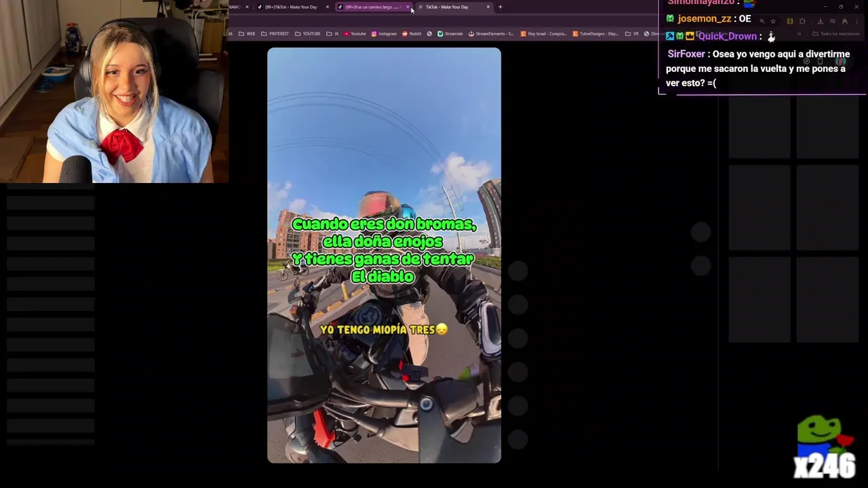The height and width of the screenshot is (488, 868).
Task: Open the WEB bookmarks folder
Action: click(x=247, y=34)
